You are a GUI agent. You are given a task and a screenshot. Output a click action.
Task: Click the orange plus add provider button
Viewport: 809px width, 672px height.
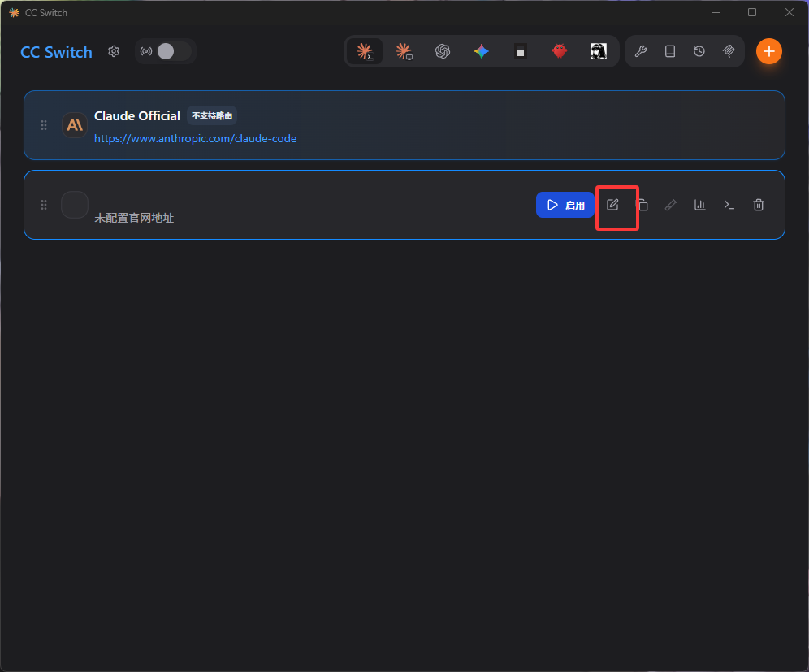click(768, 51)
